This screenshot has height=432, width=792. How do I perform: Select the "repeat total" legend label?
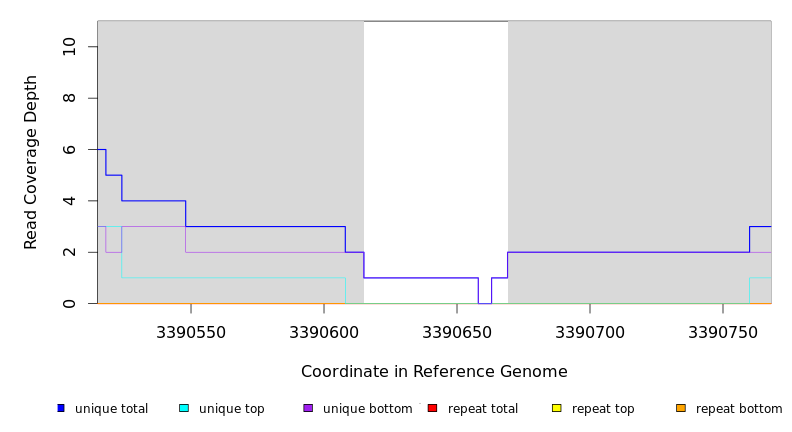483,409
